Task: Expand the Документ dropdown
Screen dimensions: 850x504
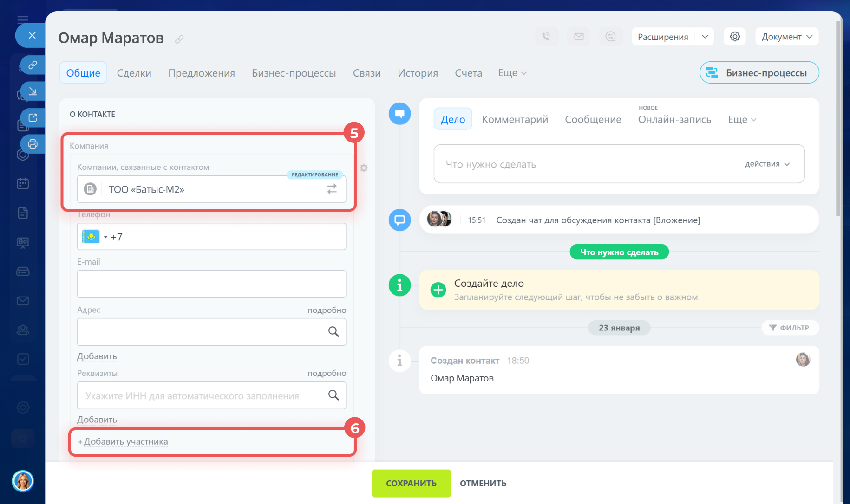Action: (787, 37)
